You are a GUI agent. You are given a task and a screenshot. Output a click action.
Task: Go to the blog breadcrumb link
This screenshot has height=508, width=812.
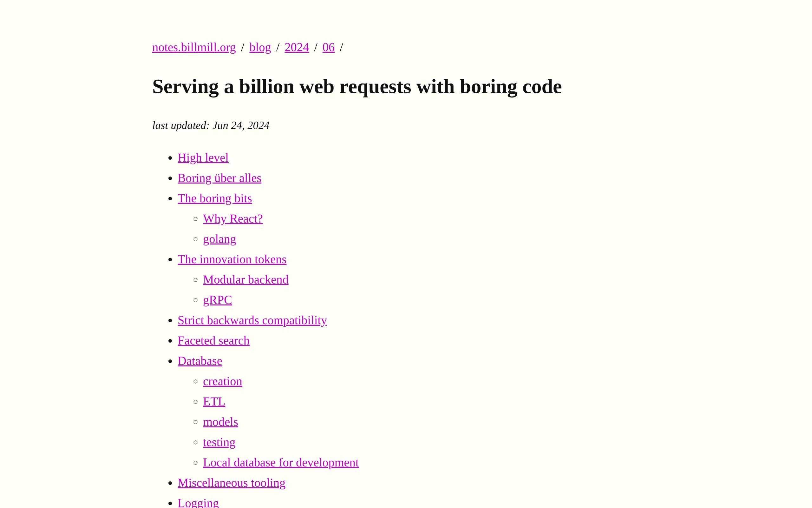[260, 47]
